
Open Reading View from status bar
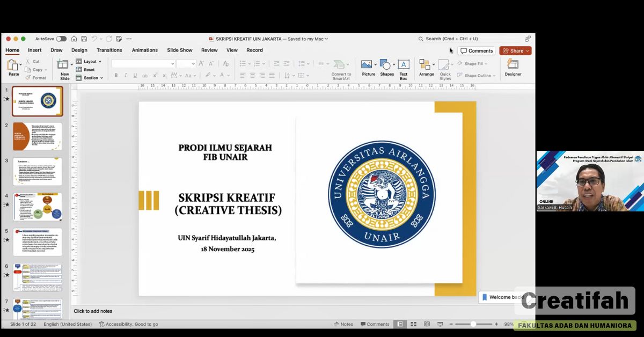pos(427,324)
